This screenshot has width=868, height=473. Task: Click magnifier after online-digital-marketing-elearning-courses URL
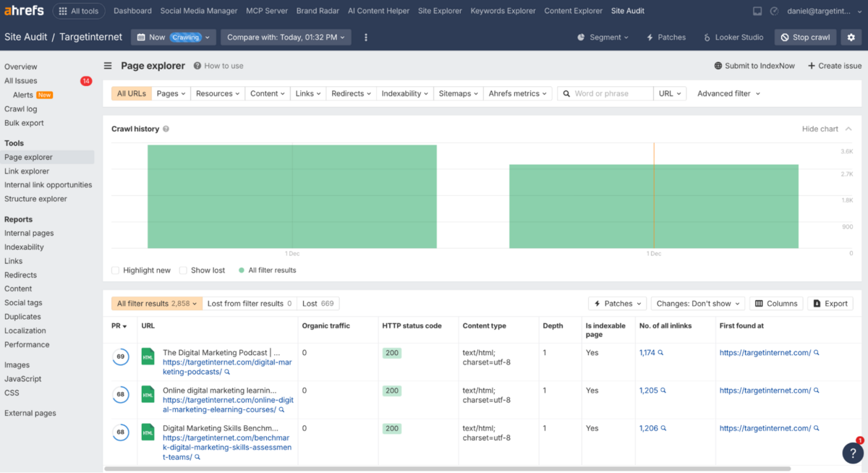pos(281,409)
